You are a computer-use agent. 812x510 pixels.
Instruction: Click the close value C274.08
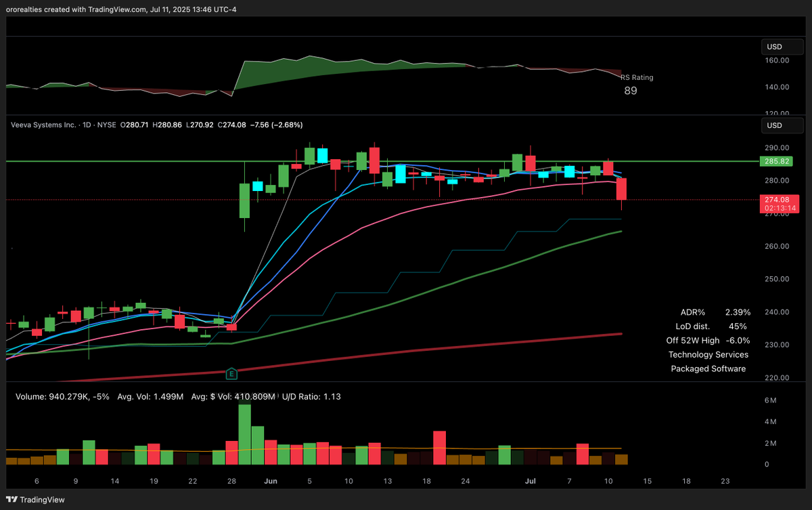tap(232, 125)
